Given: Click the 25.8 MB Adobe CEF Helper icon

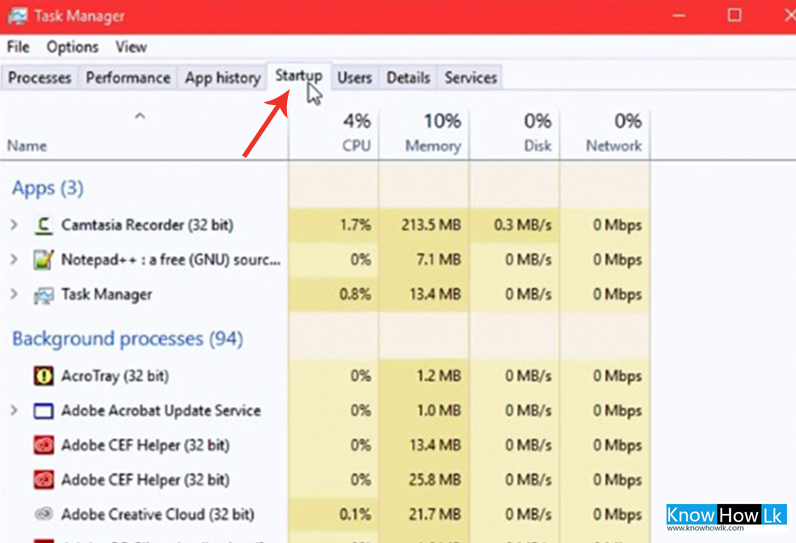Looking at the screenshot, I should [44, 480].
